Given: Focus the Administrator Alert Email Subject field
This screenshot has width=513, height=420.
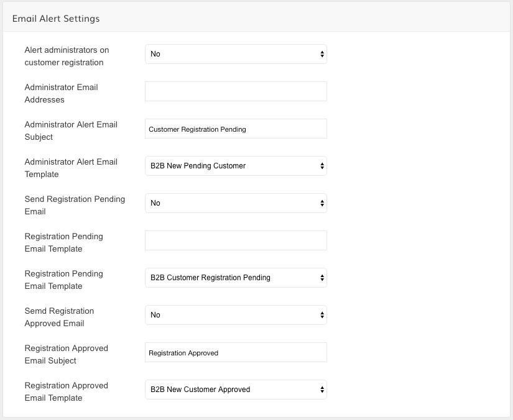Looking at the screenshot, I should (x=236, y=129).
